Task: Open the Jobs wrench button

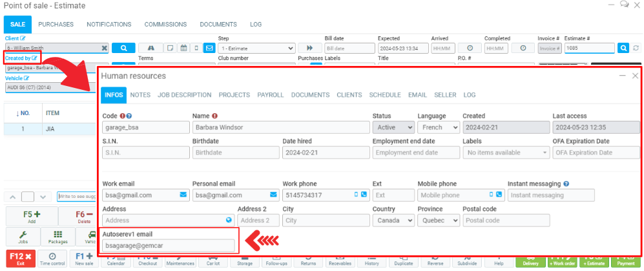Action: point(23,237)
